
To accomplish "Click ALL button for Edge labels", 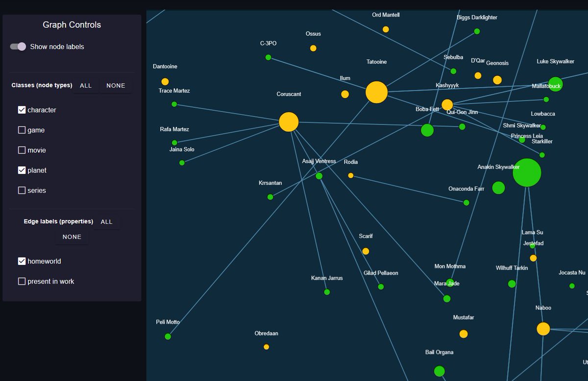I will (107, 222).
